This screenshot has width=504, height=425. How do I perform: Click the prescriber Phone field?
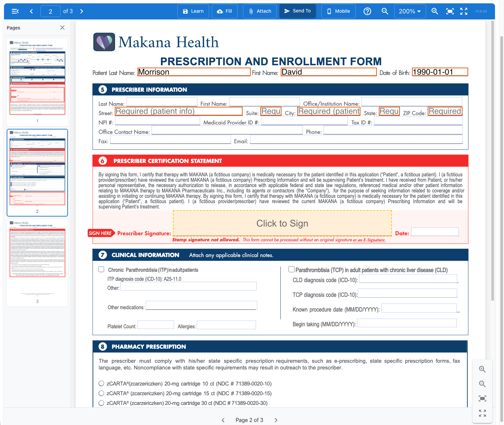tap(393, 130)
